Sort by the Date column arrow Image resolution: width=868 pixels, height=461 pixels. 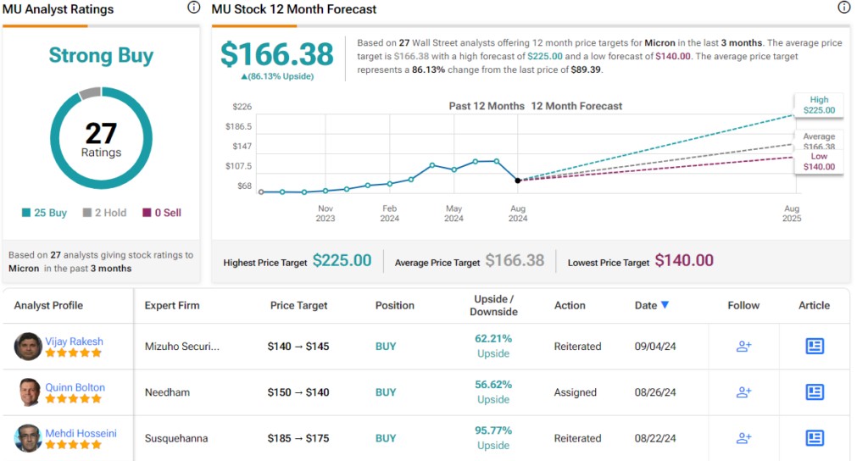[x=665, y=305]
